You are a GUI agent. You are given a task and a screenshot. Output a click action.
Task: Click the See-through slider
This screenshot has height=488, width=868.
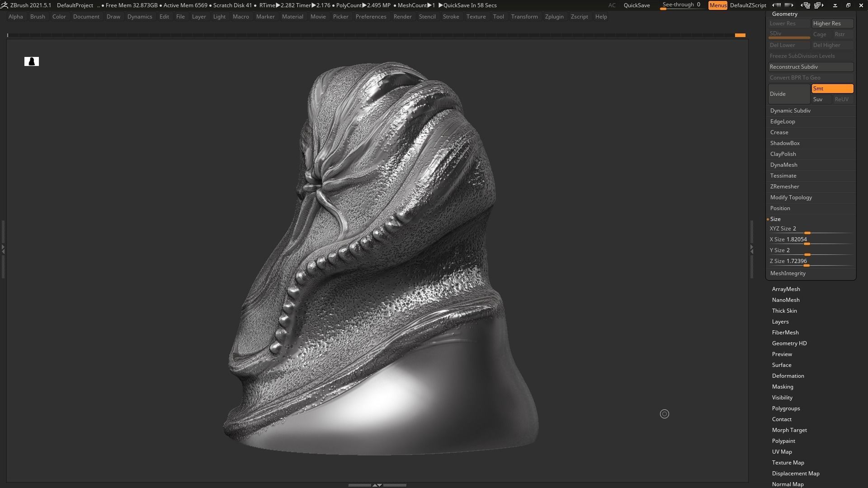coord(682,5)
